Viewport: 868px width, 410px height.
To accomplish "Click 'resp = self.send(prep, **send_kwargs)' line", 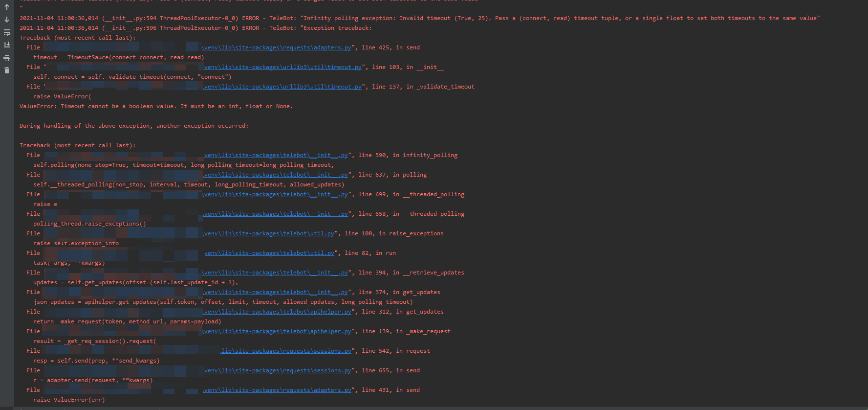I will pos(96,361).
